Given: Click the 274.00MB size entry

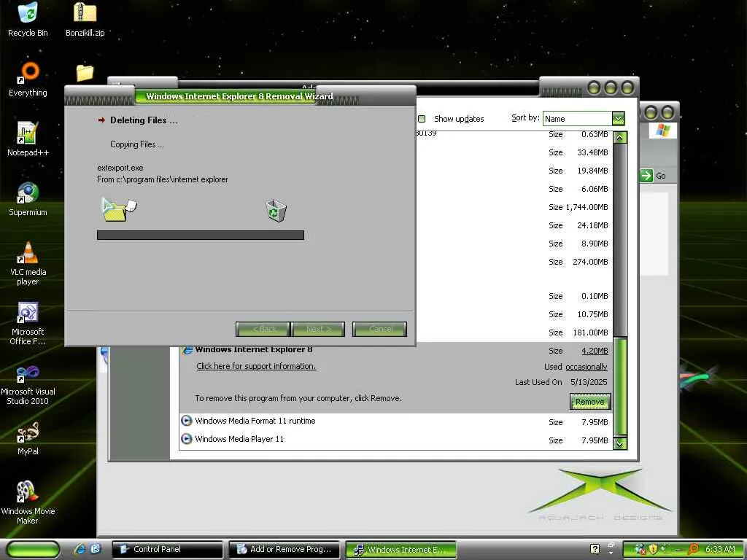Looking at the screenshot, I should [x=590, y=262].
